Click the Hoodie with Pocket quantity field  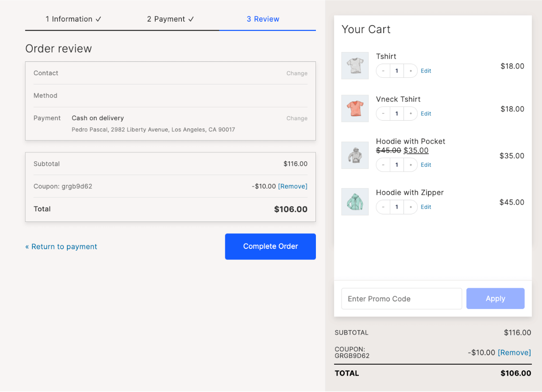tap(397, 165)
